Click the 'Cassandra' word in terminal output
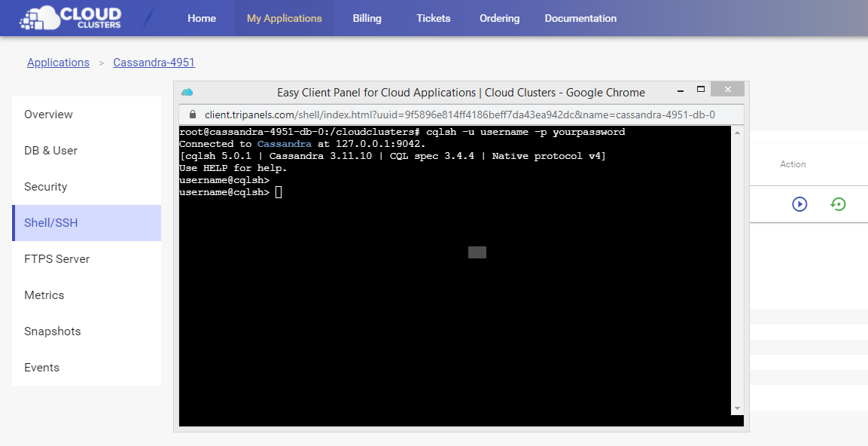This screenshot has height=446, width=868. [285, 144]
